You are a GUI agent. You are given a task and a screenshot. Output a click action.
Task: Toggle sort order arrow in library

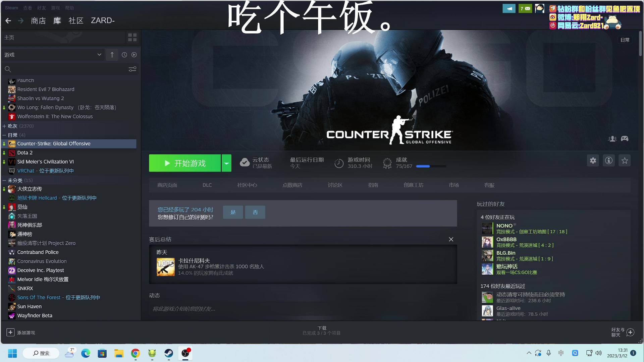[x=112, y=55]
